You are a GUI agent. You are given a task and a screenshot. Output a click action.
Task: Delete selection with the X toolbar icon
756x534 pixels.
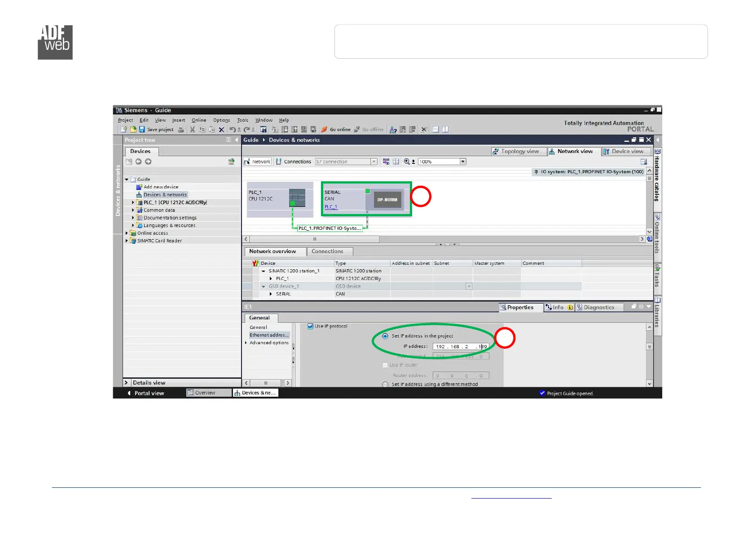pyautogui.click(x=221, y=129)
